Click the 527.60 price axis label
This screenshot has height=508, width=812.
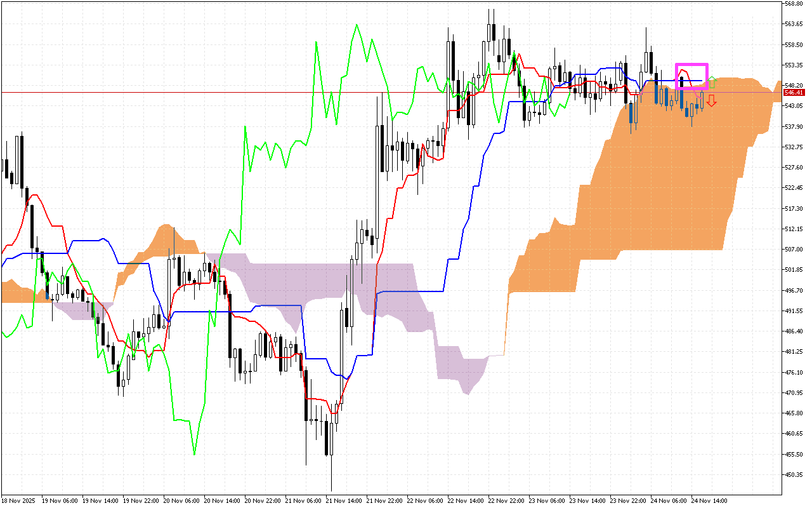[x=794, y=168]
